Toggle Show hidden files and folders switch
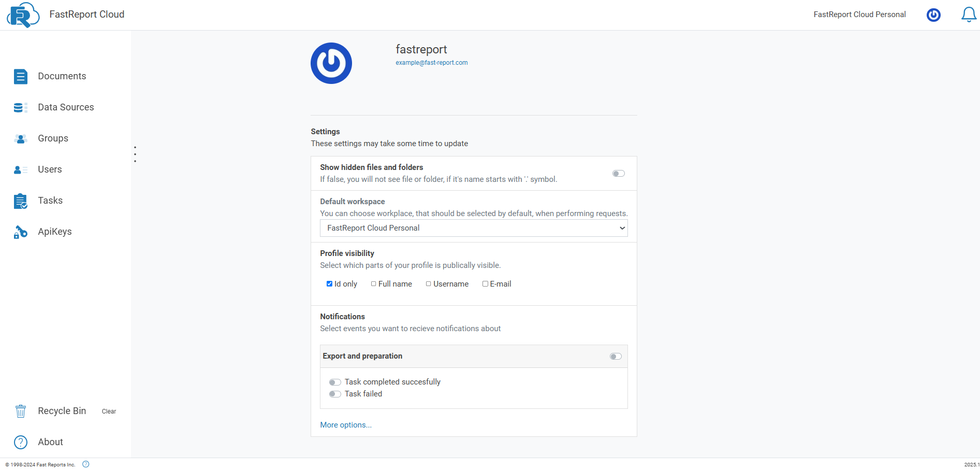 (x=619, y=174)
